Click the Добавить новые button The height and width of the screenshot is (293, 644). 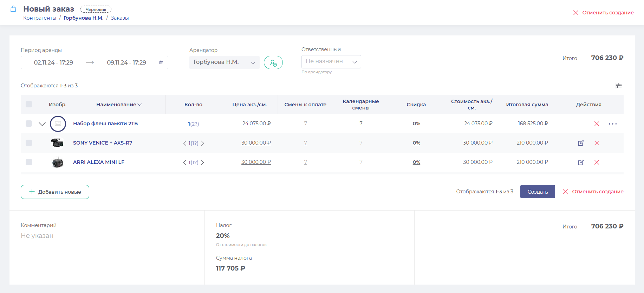[55, 192]
